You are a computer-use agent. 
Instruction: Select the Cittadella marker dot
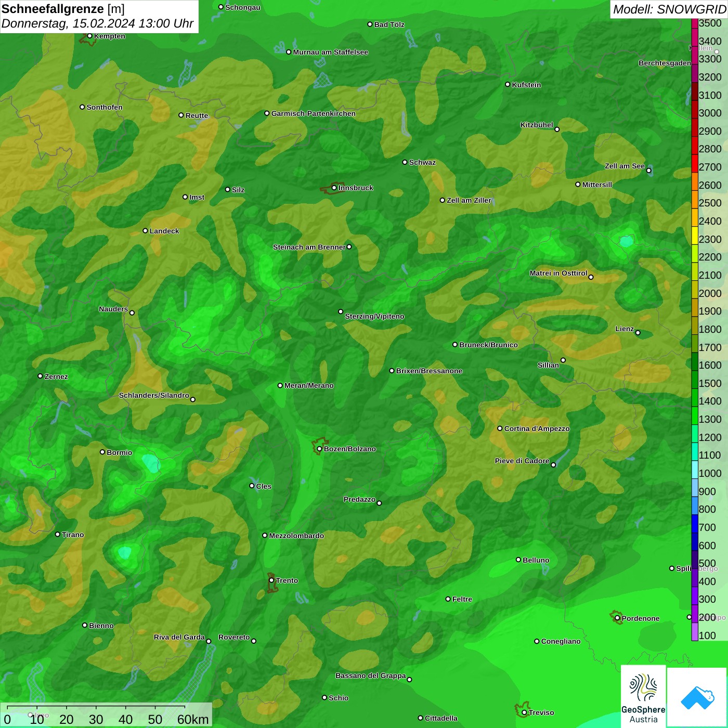click(x=420, y=718)
